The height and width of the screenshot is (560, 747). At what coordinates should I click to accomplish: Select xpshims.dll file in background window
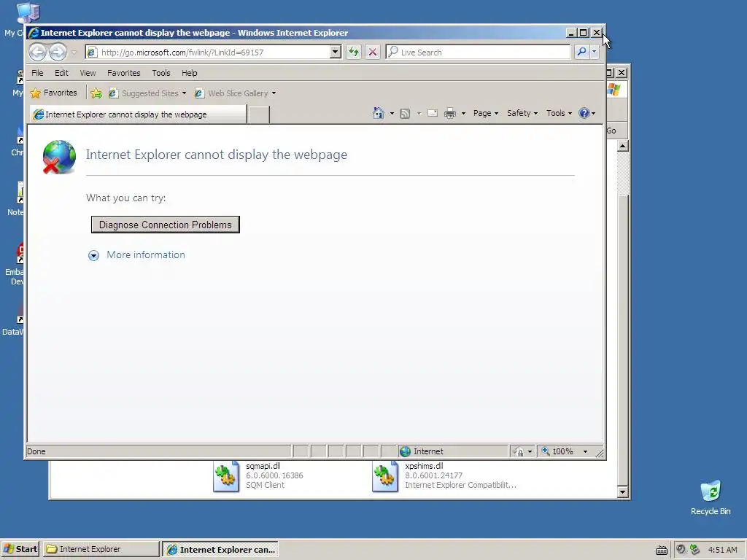pyautogui.click(x=444, y=475)
